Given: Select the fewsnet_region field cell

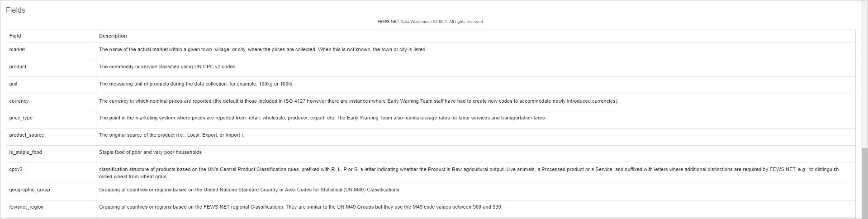Looking at the screenshot, I should click(x=27, y=207).
